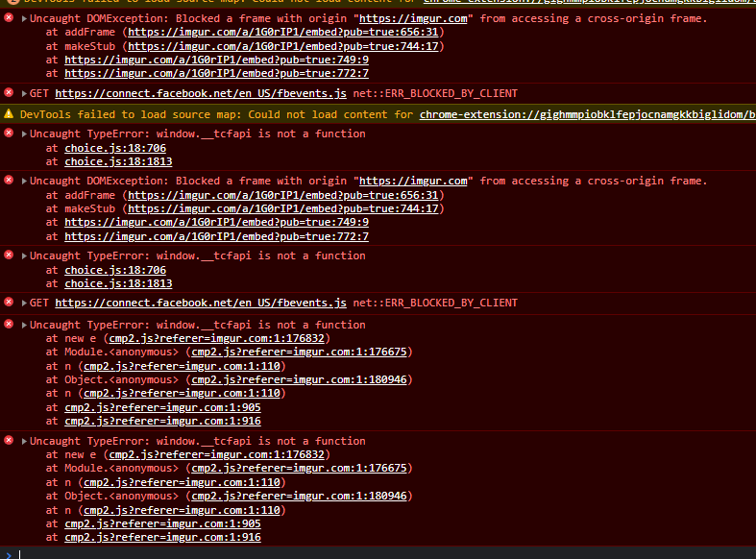This screenshot has width=756, height=559.
Task: Open imgur.com origin link in first DOMException
Action: coord(413,19)
